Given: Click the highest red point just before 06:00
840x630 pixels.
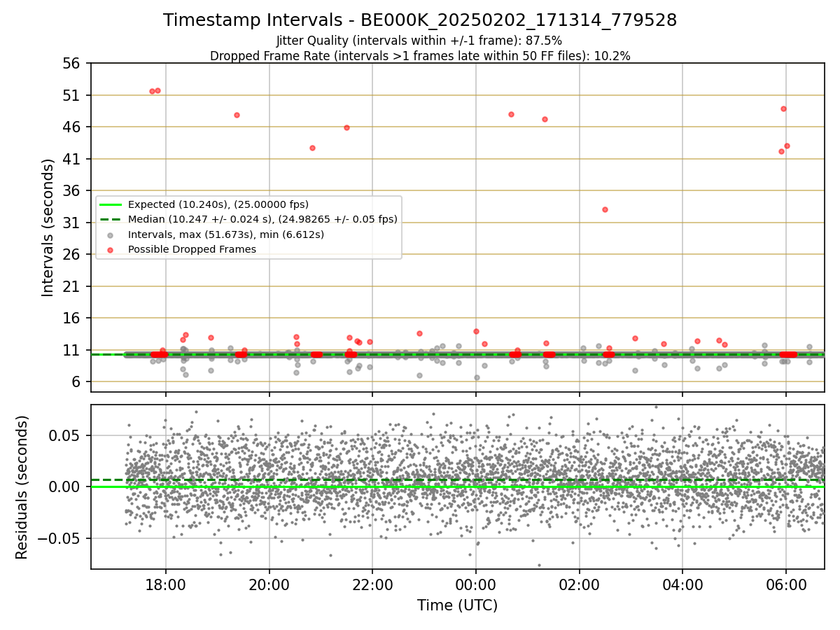Looking at the screenshot, I should coord(783,108).
